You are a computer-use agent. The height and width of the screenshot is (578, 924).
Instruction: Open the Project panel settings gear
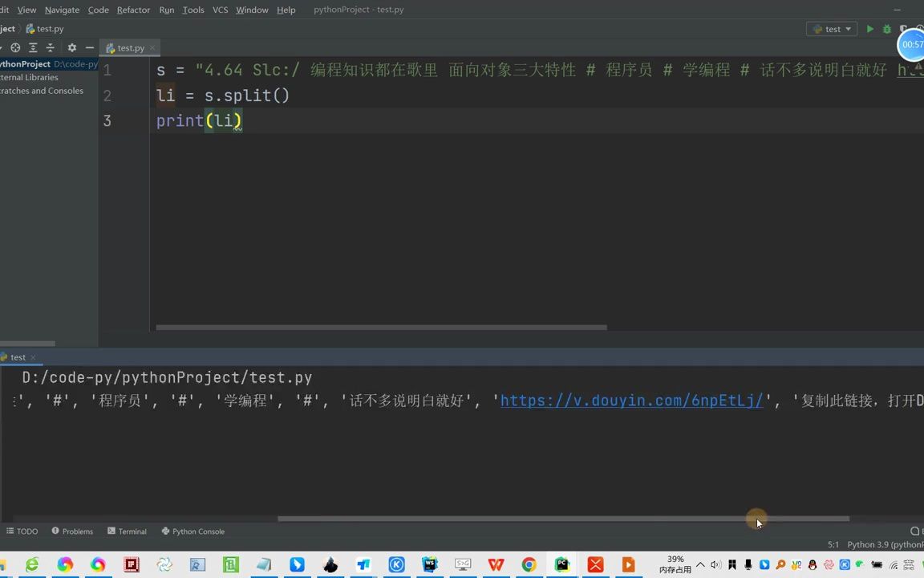[71, 47]
